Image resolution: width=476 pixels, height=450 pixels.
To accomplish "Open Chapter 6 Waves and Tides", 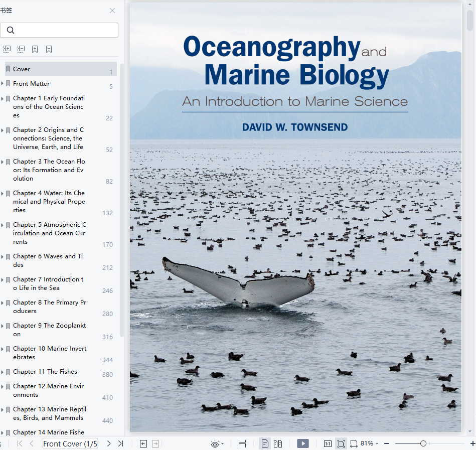I will tap(48, 260).
